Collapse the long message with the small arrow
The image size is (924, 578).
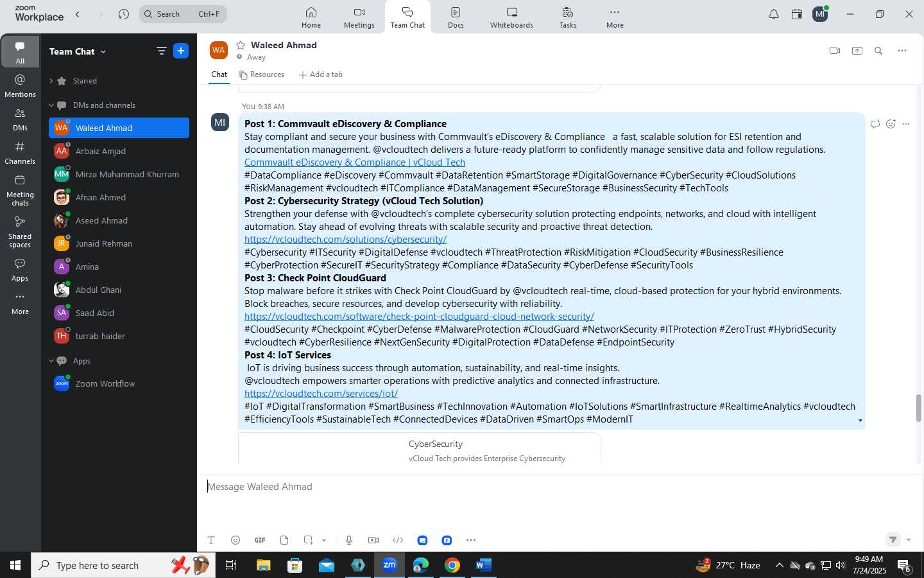[860, 421]
